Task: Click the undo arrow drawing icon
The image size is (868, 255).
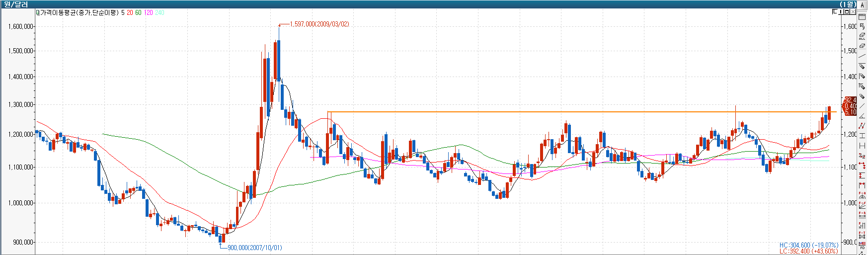Action: click(x=862, y=26)
